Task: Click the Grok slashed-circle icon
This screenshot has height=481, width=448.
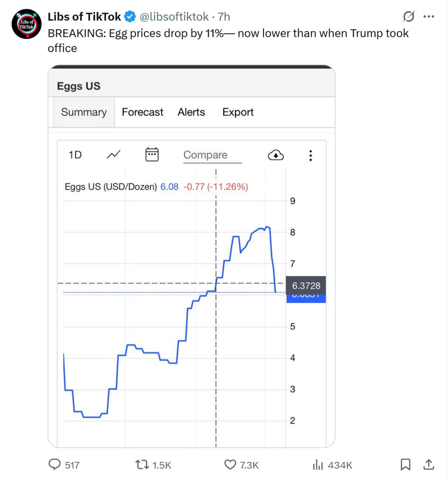Action: tap(408, 17)
